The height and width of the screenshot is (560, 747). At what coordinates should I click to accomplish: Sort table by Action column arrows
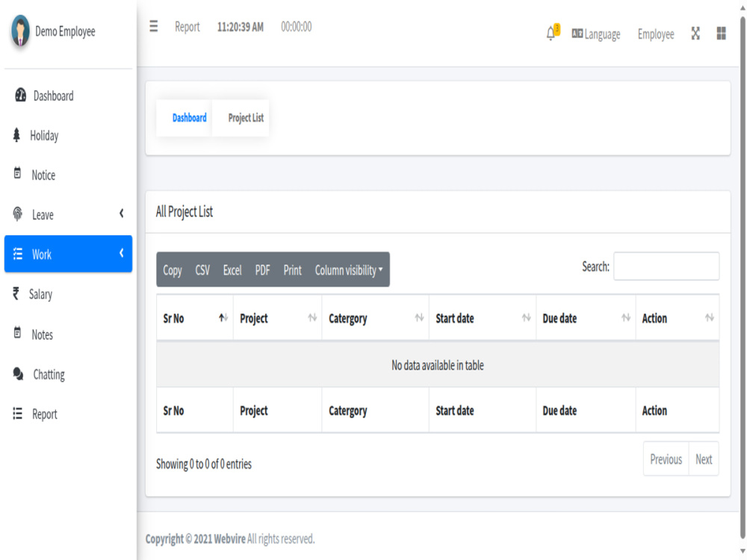pyautogui.click(x=710, y=317)
